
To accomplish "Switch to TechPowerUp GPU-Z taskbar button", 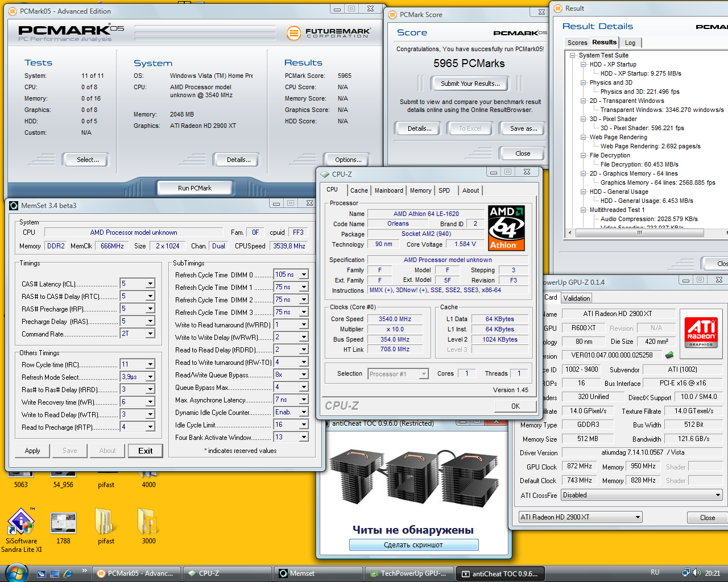I will click(x=409, y=573).
